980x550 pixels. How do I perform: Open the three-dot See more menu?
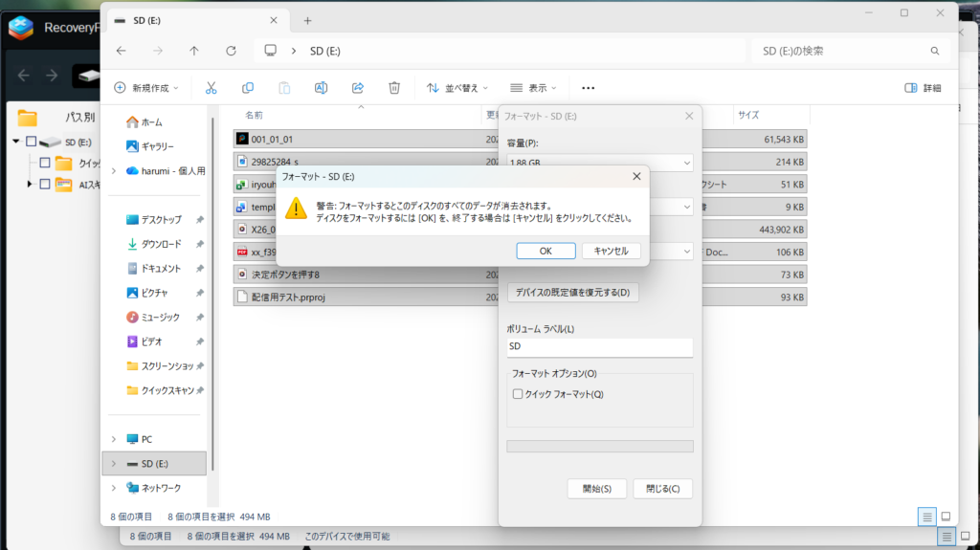click(588, 88)
